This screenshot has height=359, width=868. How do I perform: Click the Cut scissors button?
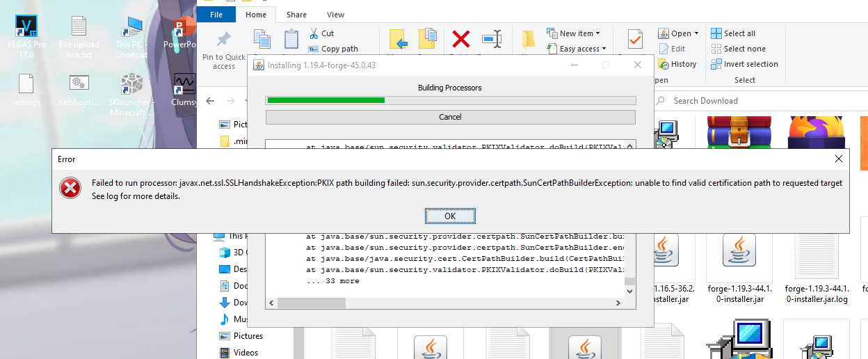[321, 33]
